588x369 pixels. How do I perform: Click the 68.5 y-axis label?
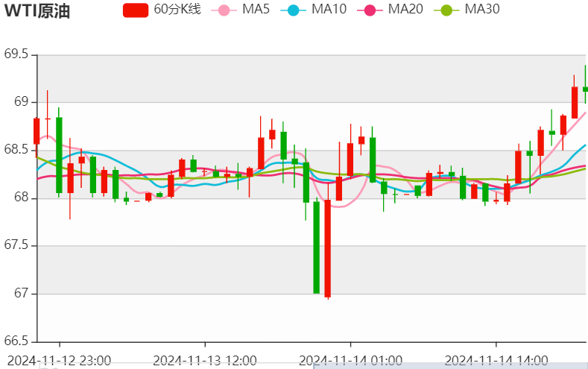click(x=16, y=150)
